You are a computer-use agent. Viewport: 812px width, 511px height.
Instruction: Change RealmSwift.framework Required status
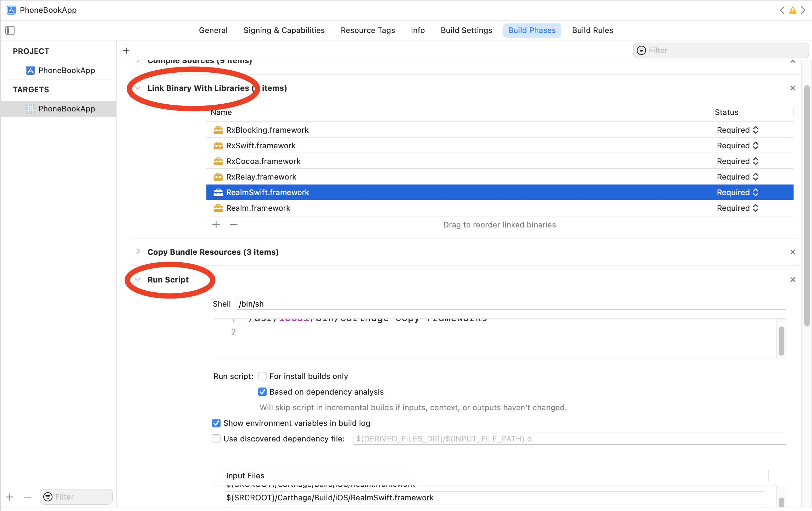[x=738, y=192]
